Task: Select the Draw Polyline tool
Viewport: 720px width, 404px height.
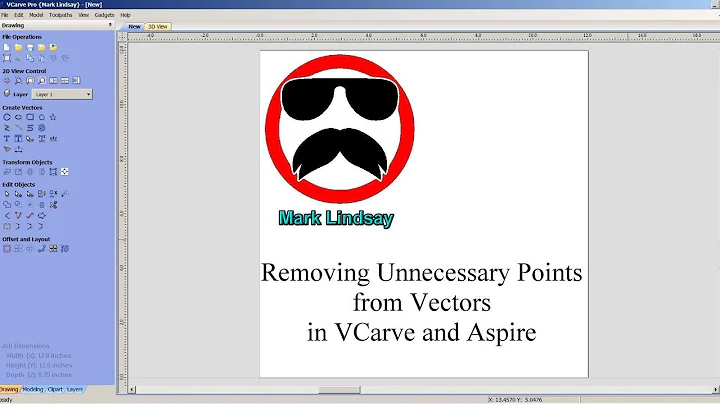Action: tap(6, 128)
